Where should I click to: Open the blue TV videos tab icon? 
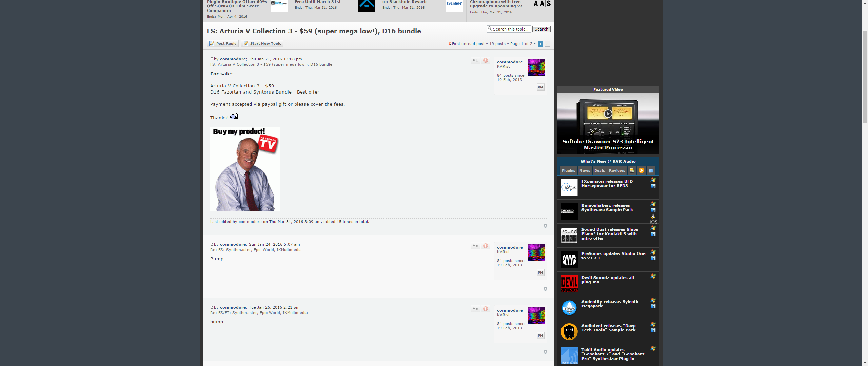[x=651, y=170]
